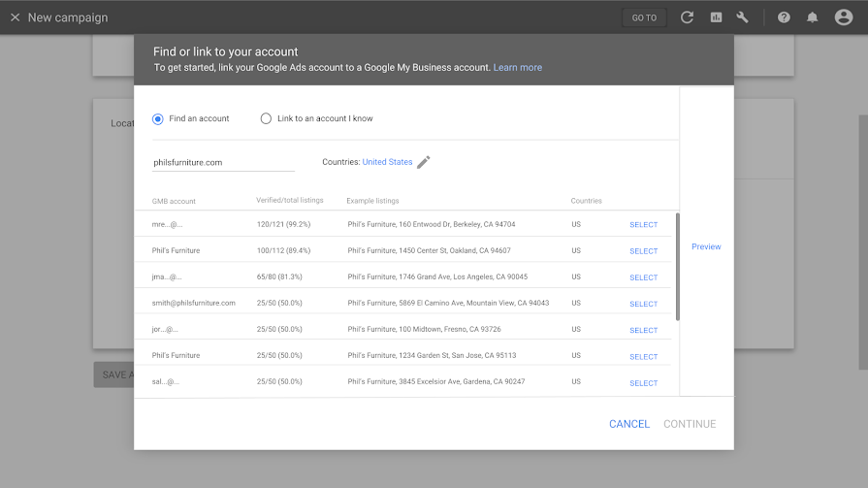868x488 pixels.
Task: Click the philsfurniture.com search field
Action: [x=223, y=162]
